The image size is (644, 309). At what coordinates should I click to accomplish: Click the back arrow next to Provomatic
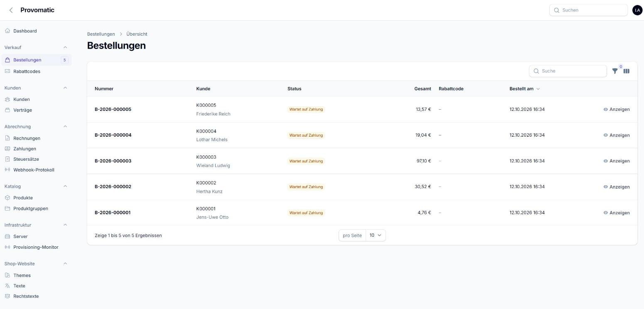[x=11, y=10]
